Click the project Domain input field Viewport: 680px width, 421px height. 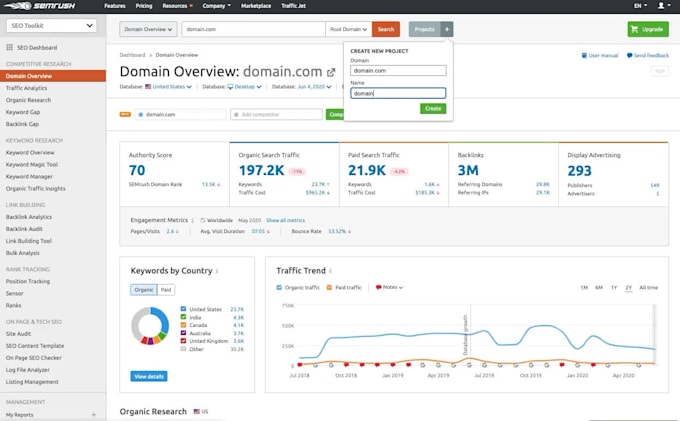[x=398, y=70]
